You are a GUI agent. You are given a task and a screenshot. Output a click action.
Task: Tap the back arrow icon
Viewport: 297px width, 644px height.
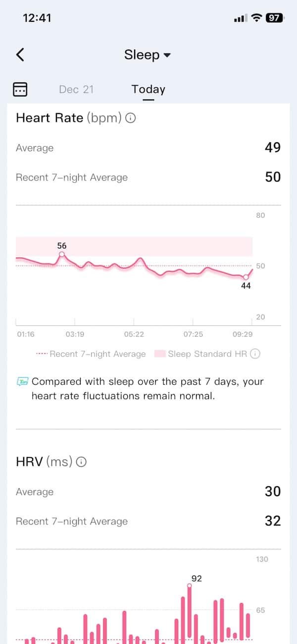(20, 55)
